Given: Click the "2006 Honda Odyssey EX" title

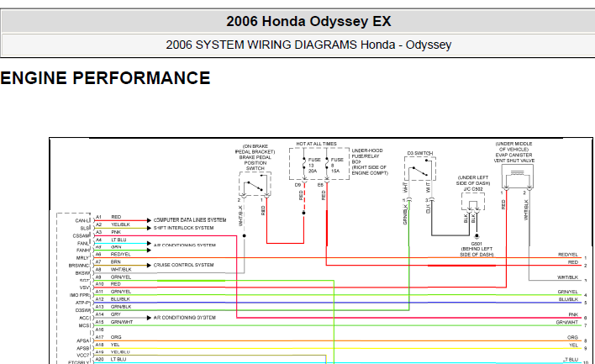Looking at the screenshot, I should pos(308,21).
